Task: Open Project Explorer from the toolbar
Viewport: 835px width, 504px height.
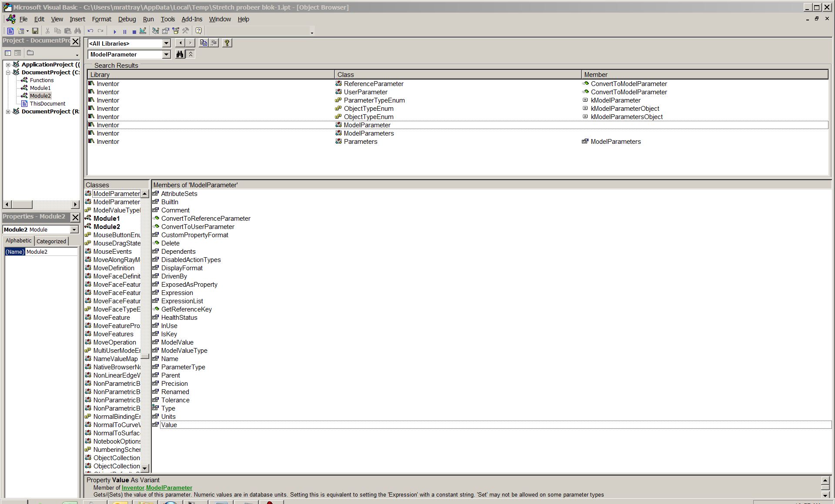Action: (156, 31)
